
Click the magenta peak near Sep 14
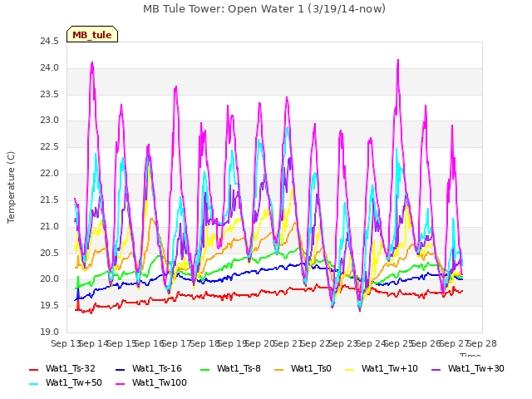(x=92, y=63)
